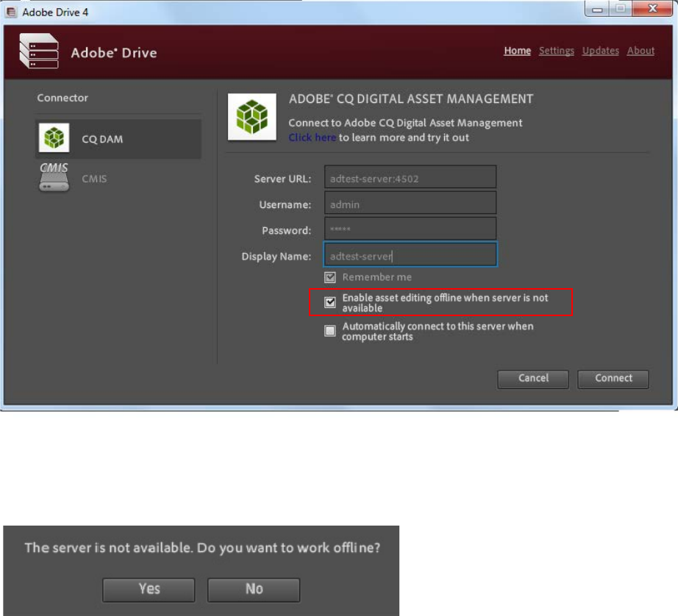Enable Automatically connect when computer starts
Viewport: 678px width, 616px height.
click(330, 331)
